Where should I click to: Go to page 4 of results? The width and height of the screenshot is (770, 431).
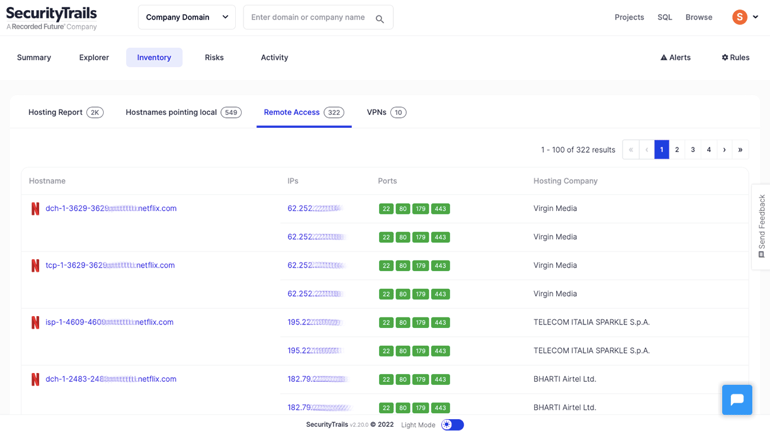[709, 150]
